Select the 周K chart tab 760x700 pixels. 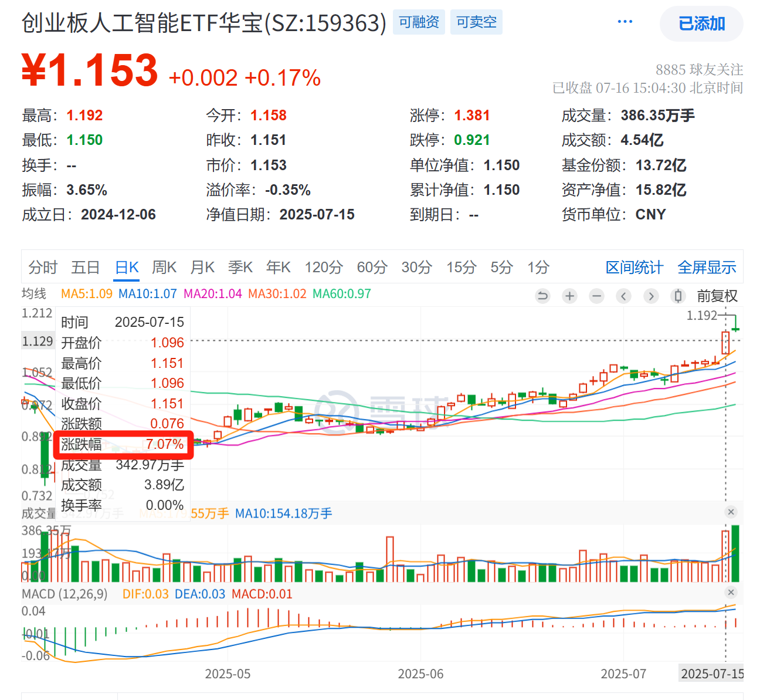[x=164, y=268]
